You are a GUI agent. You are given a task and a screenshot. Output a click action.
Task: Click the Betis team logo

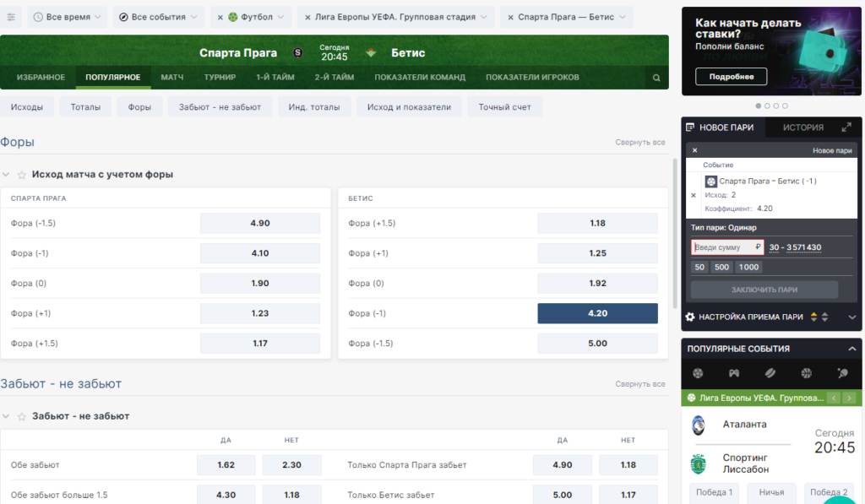pyautogui.click(x=371, y=52)
